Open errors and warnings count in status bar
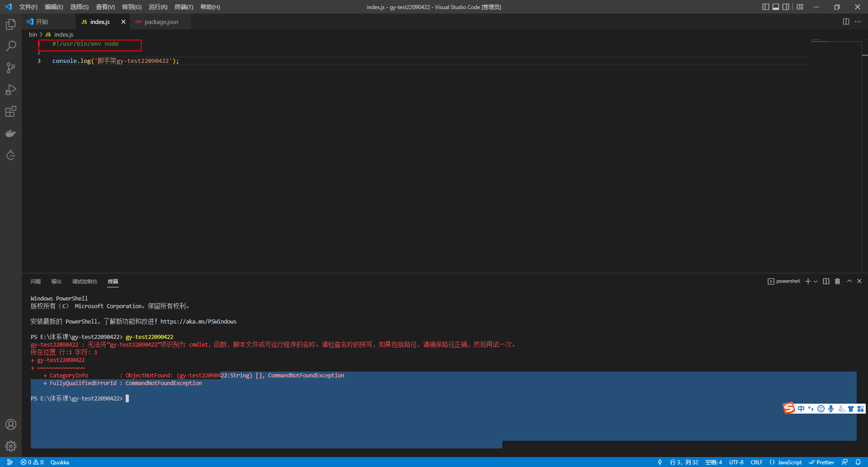This screenshot has height=467, width=868. pos(32,462)
